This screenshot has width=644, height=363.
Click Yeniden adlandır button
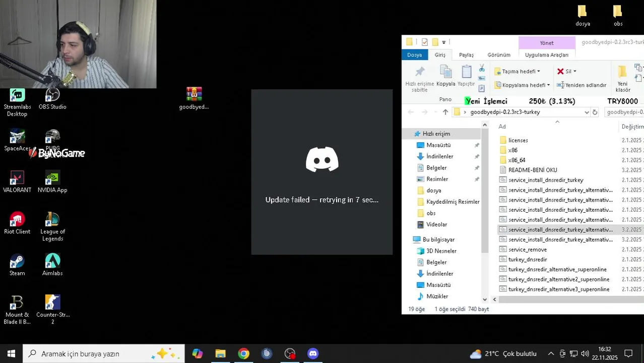tap(581, 85)
